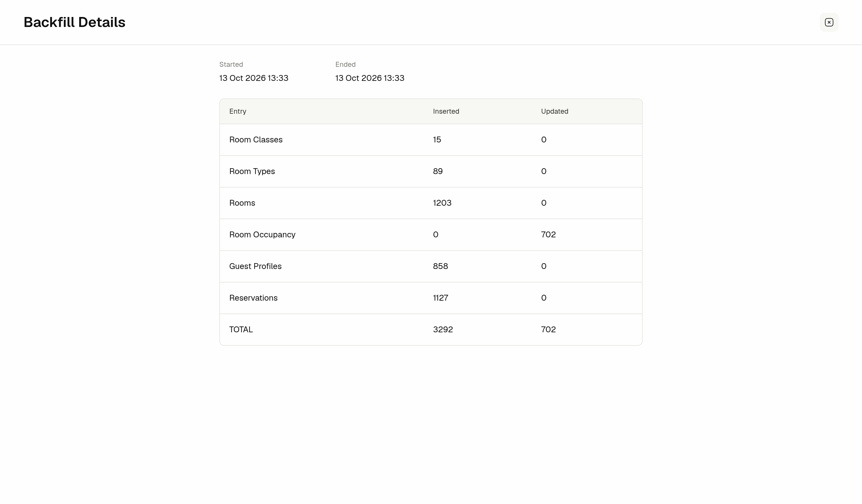The height and width of the screenshot is (504, 862).
Task: Click Reservations inserted value 1127
Action: tap(441, 298)
